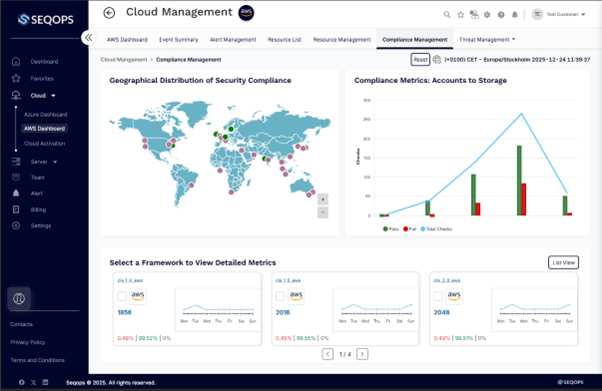
Task: Check the cis_1_5_aws framework checkbox
Action: click(x=280, y=296)
